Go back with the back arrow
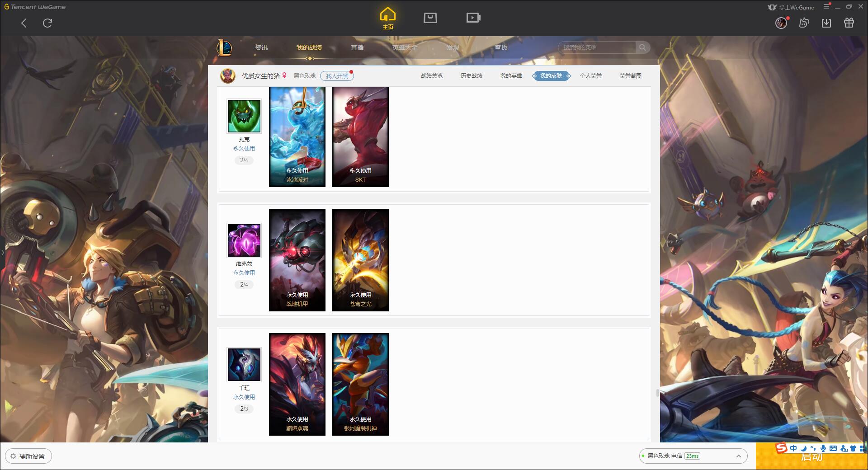This screenshot has height=470, width=868. pyautogui.click(x=24, y=23)
